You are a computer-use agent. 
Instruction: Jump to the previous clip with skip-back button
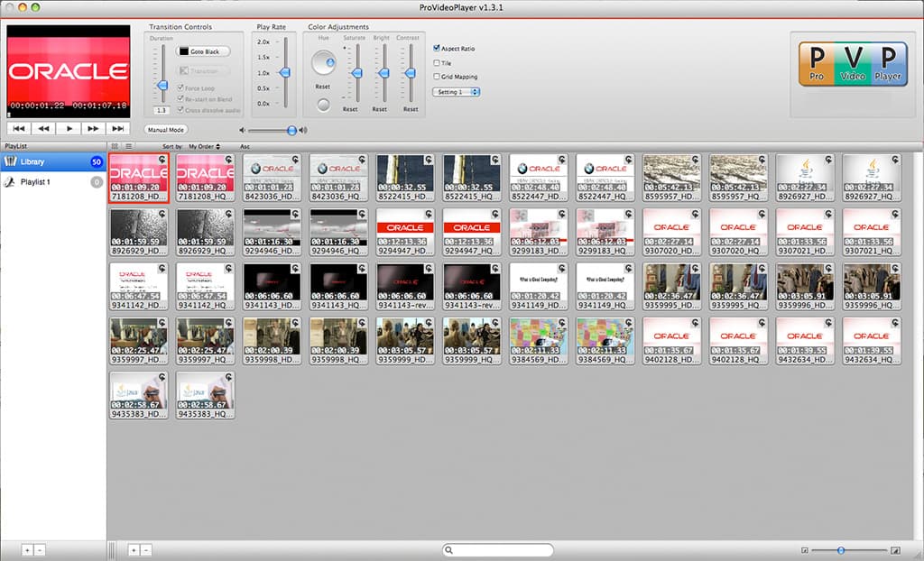coord(19,128)
